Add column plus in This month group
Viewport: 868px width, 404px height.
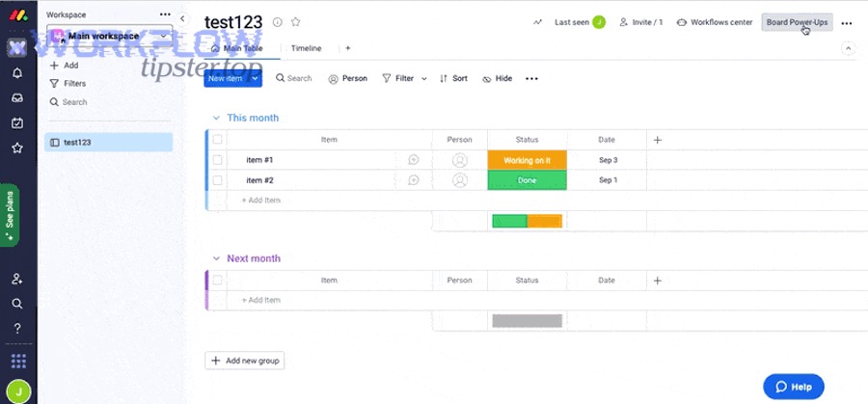tap(657, 140)
